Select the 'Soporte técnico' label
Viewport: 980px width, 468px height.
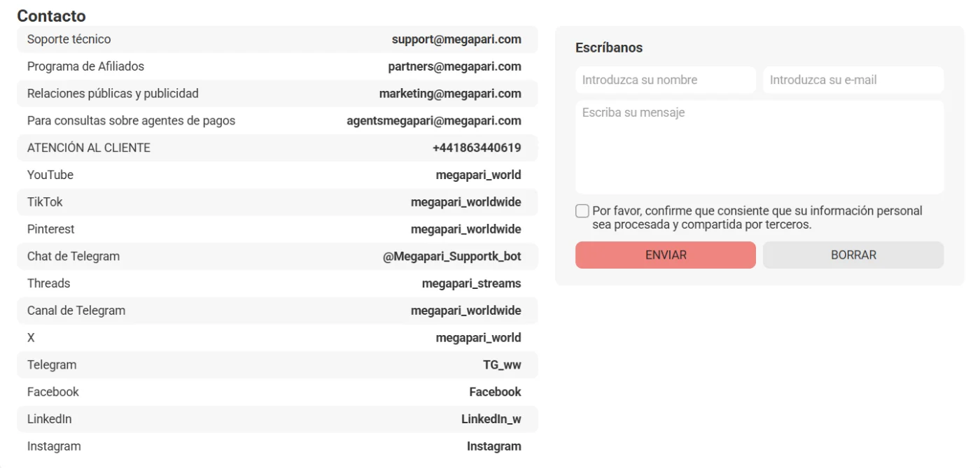click(69, 39)
